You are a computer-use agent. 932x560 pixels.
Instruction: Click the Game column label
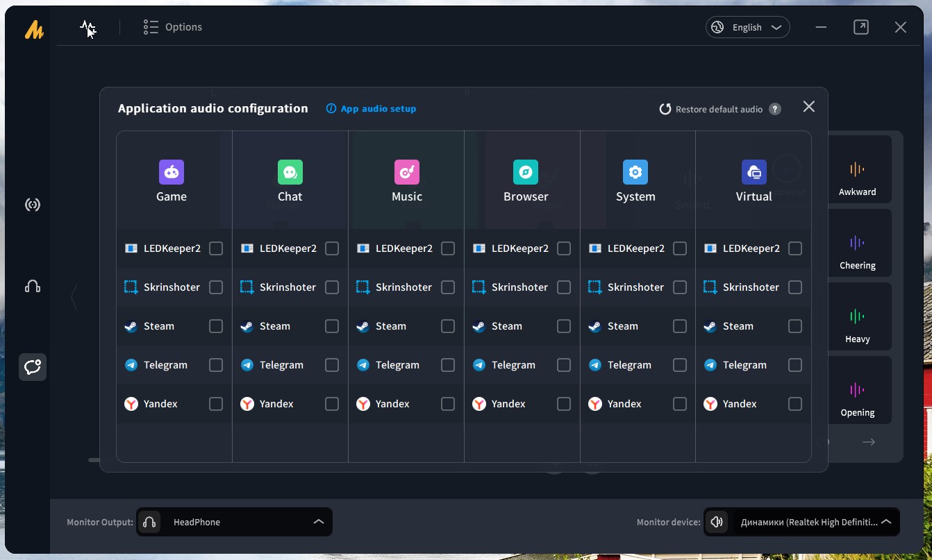coord(172,196)
